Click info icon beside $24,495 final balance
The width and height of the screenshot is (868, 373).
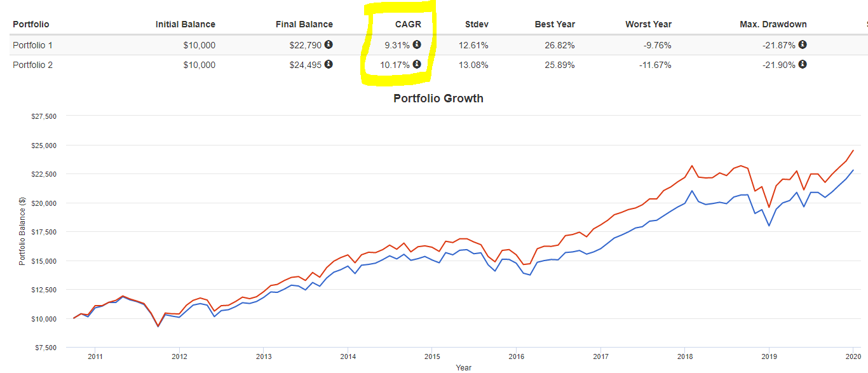(x=329, y=64)
